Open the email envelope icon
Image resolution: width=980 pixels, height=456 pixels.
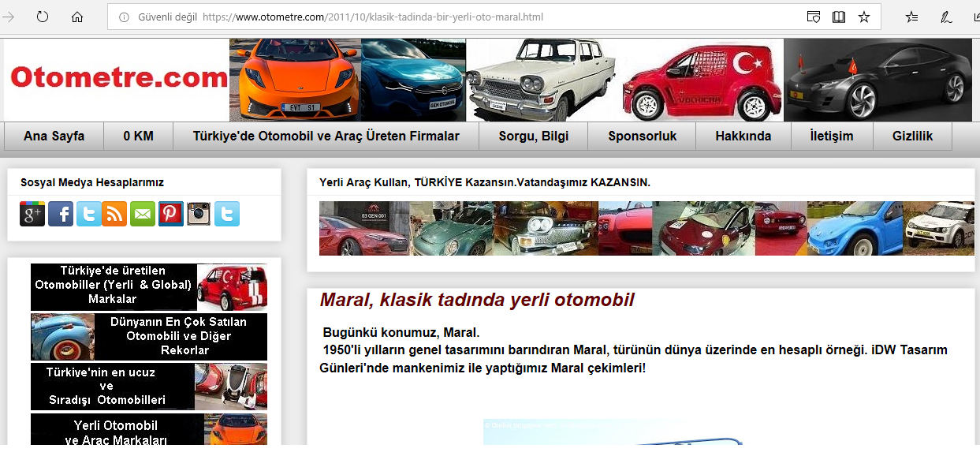[143, 214]
